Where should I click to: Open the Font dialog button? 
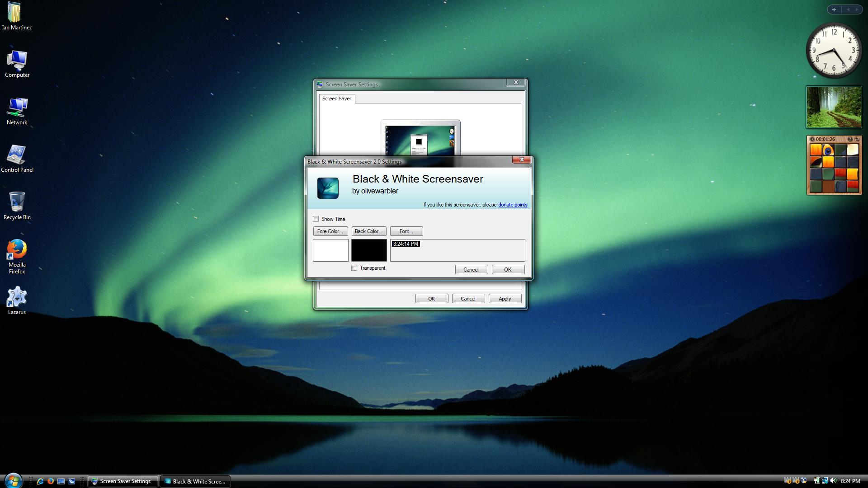(x=406, y=231)
